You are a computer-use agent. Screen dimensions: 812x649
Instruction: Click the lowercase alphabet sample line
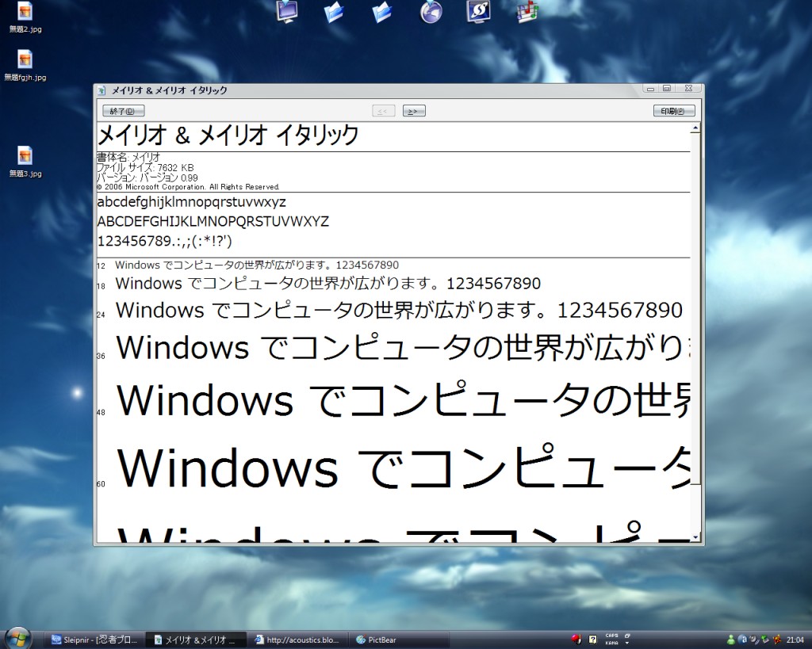(x=191, y=202)
